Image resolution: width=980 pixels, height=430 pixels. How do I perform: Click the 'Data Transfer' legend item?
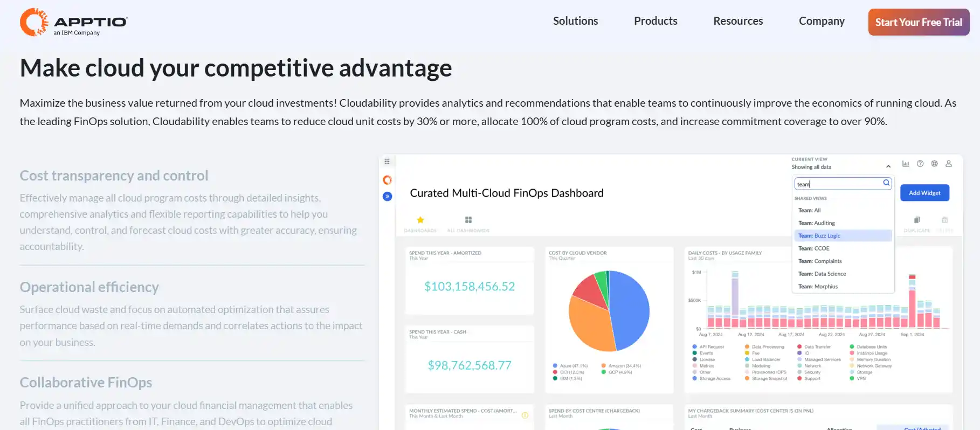(814, 347)
